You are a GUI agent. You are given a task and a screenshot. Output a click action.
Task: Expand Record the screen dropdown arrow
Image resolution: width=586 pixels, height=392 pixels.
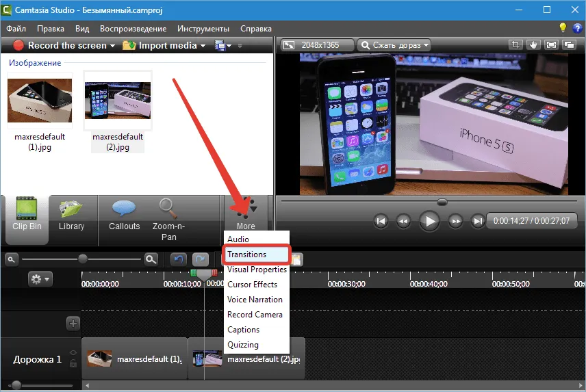pyautogui.click(x=112, y=46)
